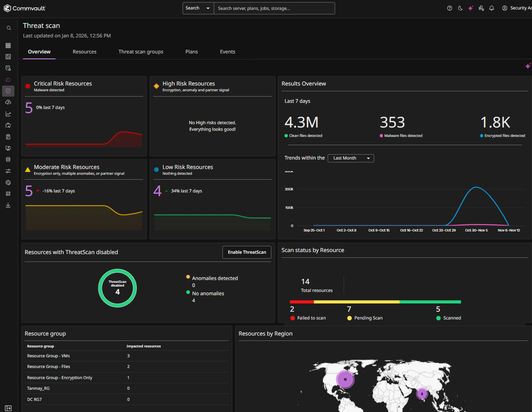Click the Moderate Risk Resources count 5
This screenshot has width=532, height=412.
[x=29, y=191]
